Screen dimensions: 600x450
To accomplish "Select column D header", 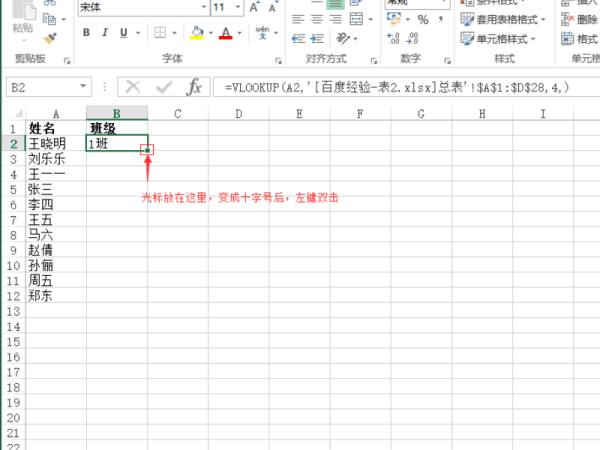I will (x=239, y=114).
